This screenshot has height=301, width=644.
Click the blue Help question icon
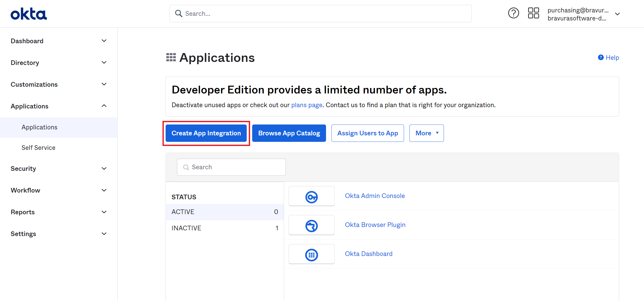coord(601,57)
